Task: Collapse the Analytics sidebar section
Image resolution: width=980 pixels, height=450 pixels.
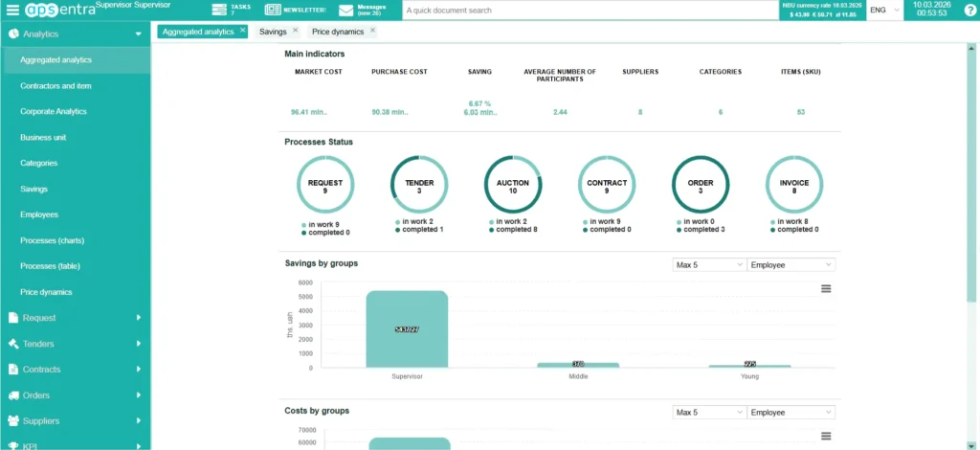Action: pyautogui.click(x=138, y=34)
